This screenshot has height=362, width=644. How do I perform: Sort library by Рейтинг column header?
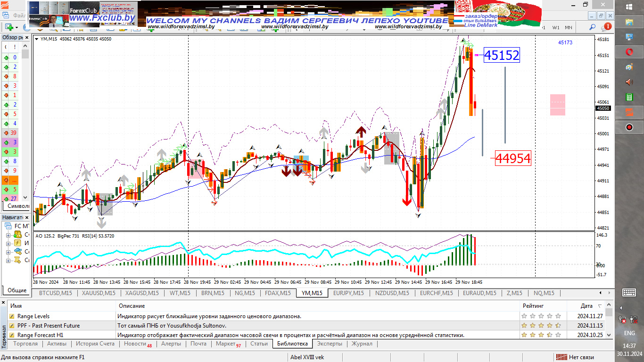[543, 306]
